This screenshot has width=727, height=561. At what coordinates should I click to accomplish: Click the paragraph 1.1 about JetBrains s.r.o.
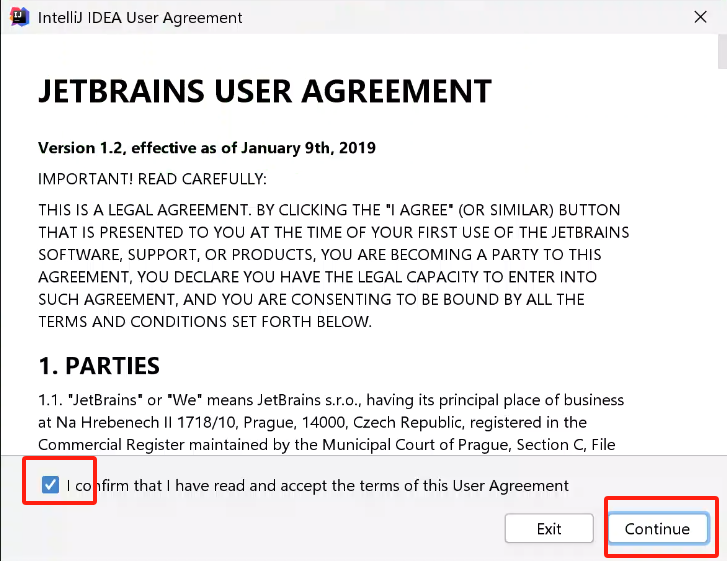tap(331, 422)
